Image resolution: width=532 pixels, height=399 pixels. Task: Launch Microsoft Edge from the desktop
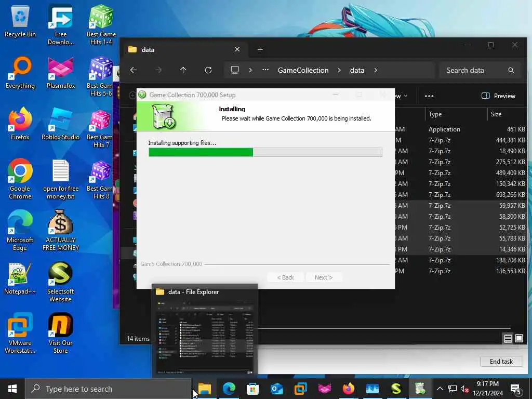[x=20, y=231]
